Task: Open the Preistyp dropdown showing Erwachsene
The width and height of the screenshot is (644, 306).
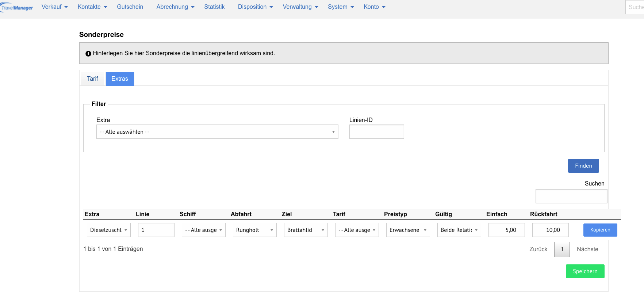Action: coord(408,230)
